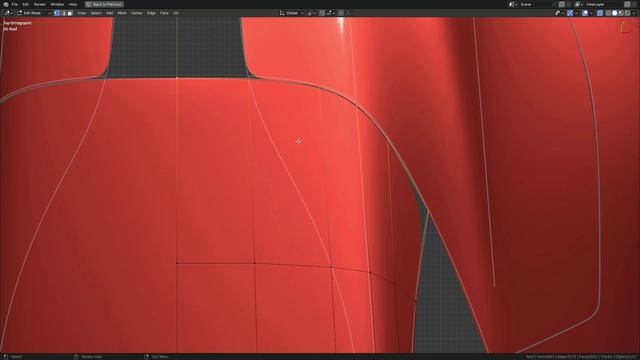Open snapping options dropdown
The height and width of the screenshot is (360, 640).
330,13
